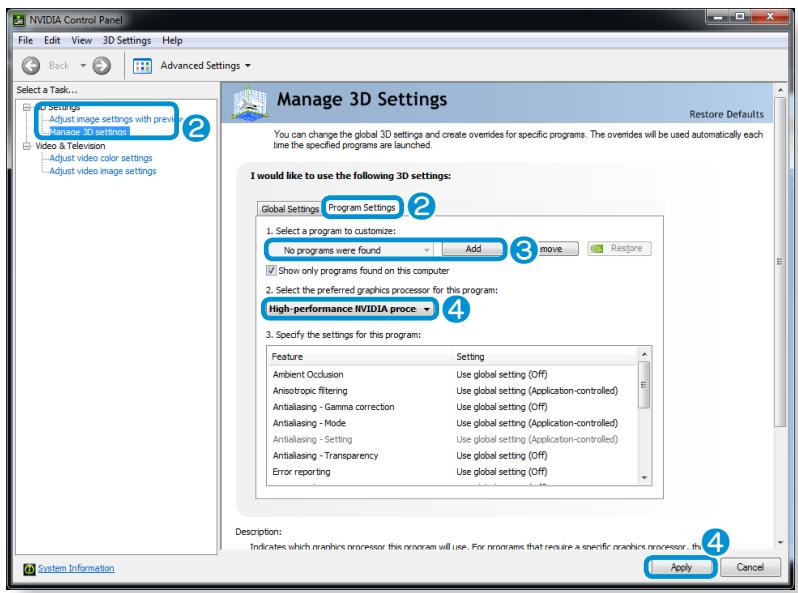This screenshot has height=593, width=798.
Task: Open the System Information link
Action: point(76,568)
